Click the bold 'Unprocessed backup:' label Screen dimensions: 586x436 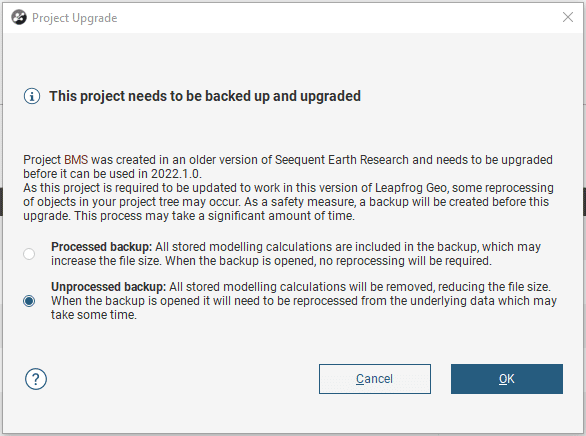(108, 287)
